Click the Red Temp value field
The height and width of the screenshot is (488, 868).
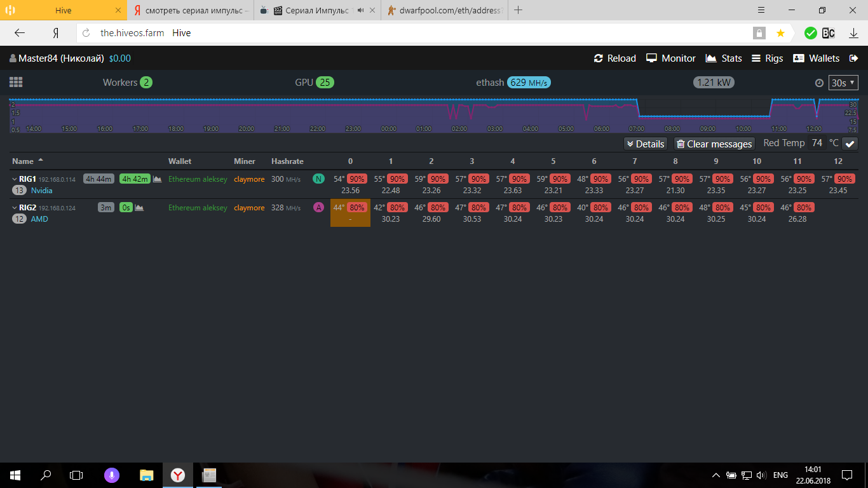click(x=817, y=144)
